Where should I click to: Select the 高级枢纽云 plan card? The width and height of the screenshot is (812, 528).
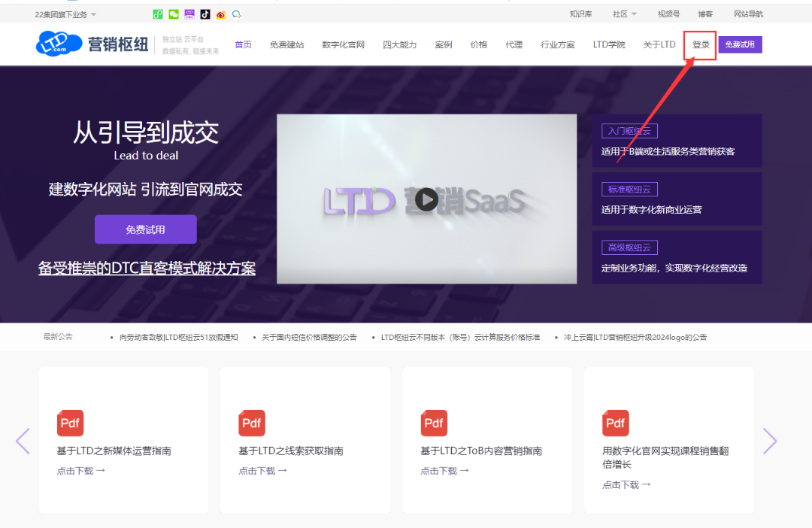[677, 257]
